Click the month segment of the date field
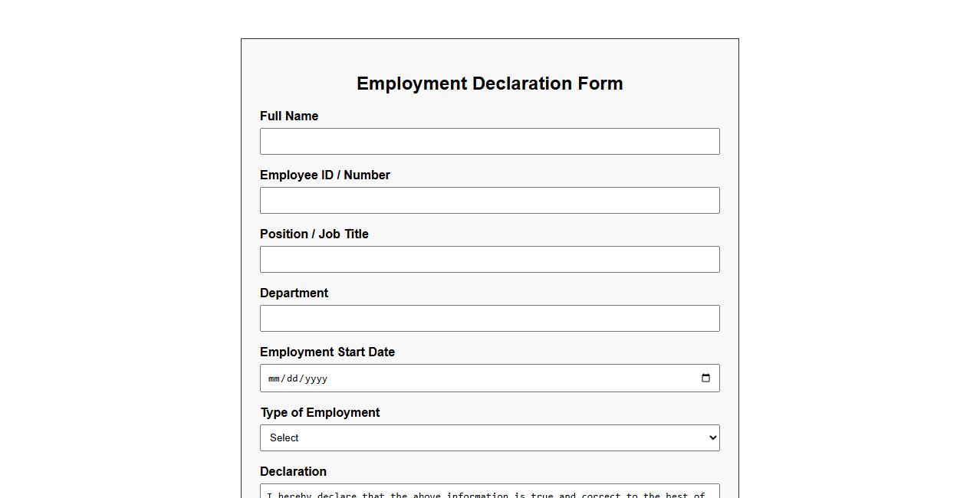The height and width of the screenshot is (498, 980). point(273,378)
